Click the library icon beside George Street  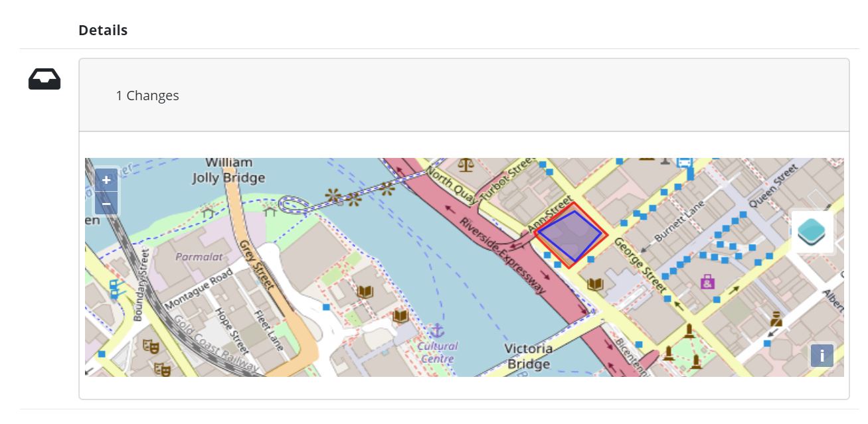point(596,285)
